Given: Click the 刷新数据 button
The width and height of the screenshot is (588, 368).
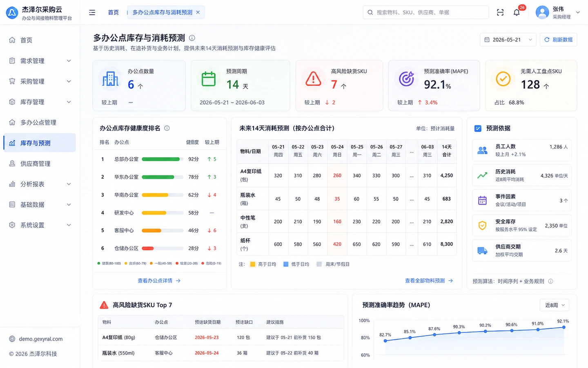Looking at the screenshot, I should [558, 40].
